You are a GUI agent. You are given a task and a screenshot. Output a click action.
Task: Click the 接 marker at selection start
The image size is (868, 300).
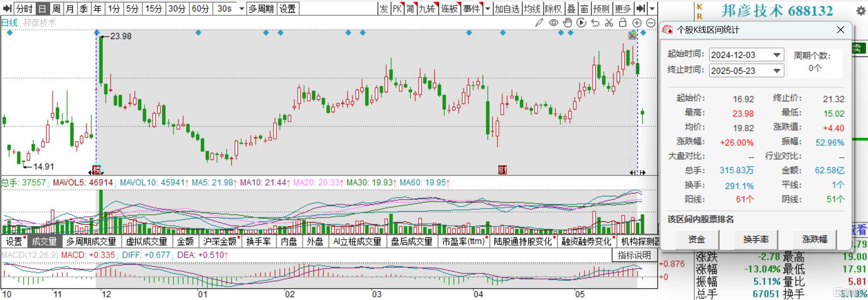pos(97,170)
